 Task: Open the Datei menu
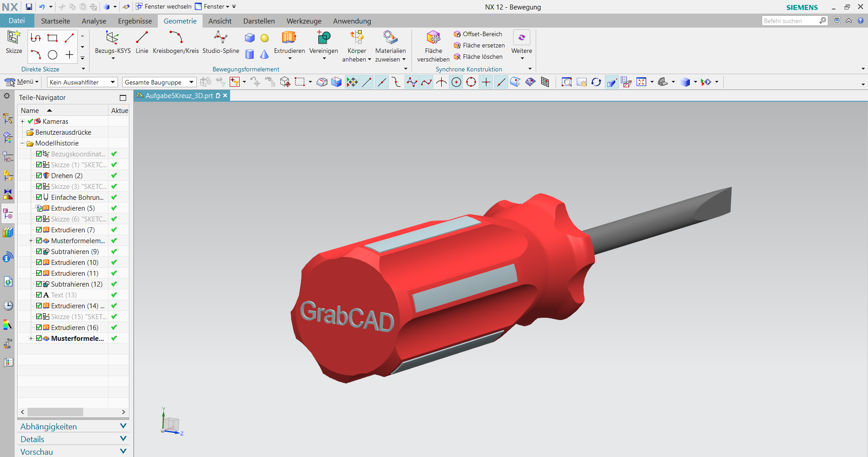(x=17, y=21)
